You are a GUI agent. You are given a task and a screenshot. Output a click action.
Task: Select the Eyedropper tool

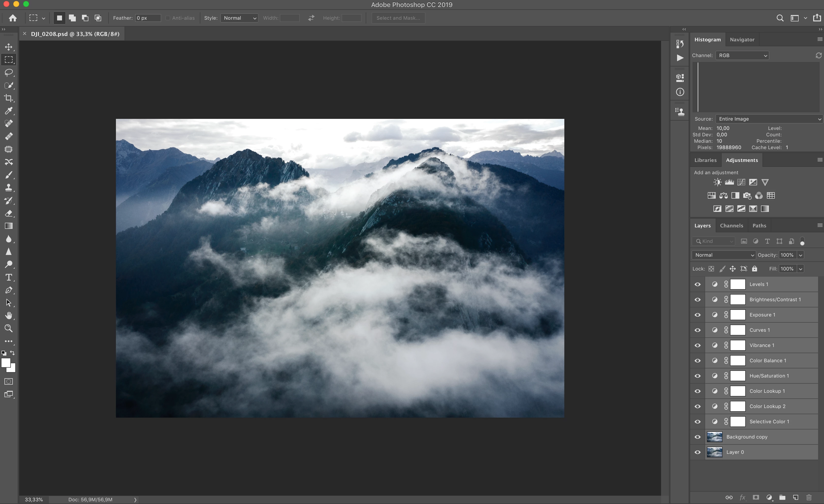coord(9,111)
